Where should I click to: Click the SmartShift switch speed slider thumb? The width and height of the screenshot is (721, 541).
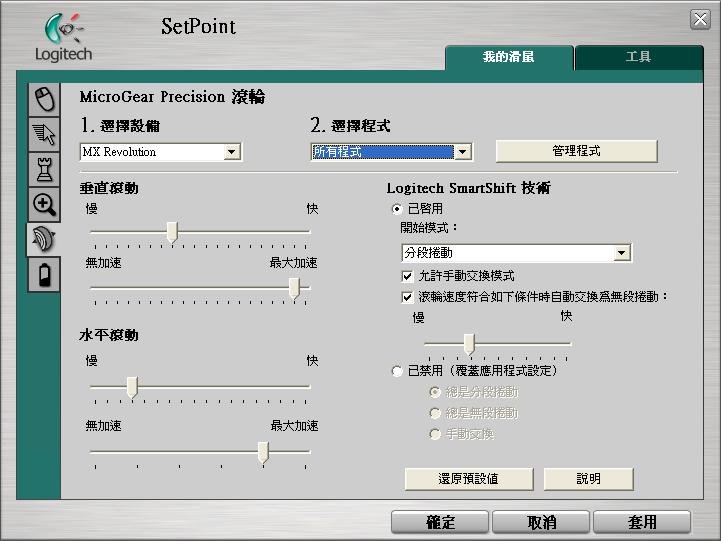(x=469, y=344)
